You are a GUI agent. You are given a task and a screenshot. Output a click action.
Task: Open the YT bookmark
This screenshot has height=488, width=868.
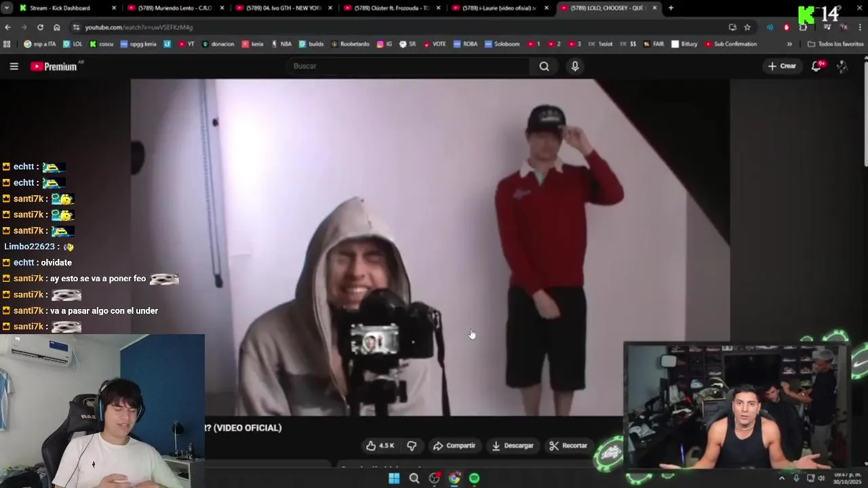(186, 44)
